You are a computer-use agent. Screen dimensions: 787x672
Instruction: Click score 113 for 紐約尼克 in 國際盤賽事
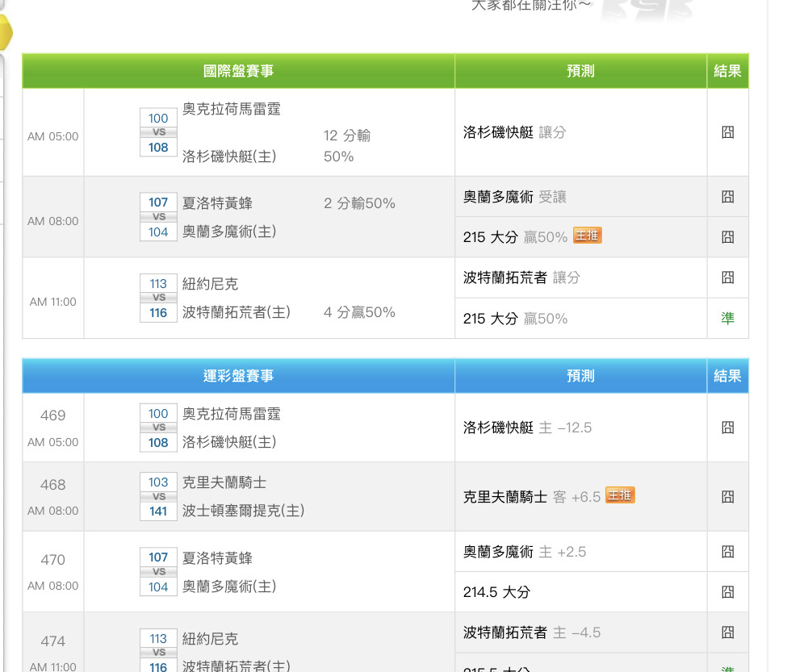[x=158, y=283]
